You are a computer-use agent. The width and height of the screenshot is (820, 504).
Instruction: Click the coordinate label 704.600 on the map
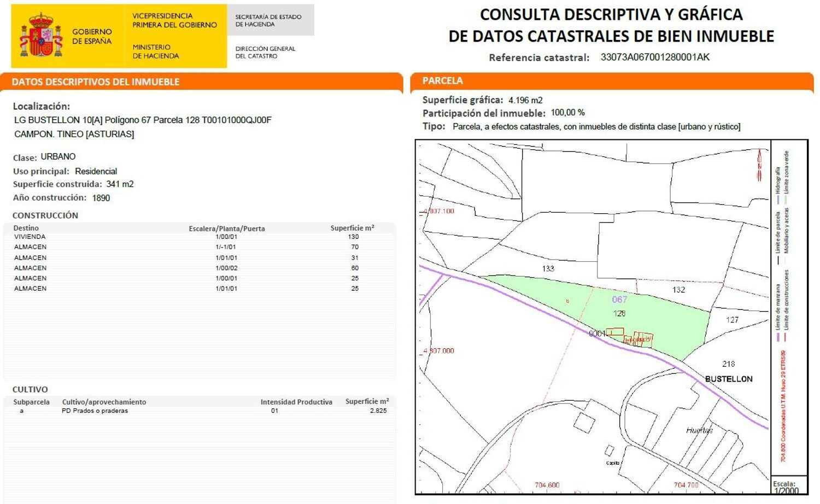548,484
